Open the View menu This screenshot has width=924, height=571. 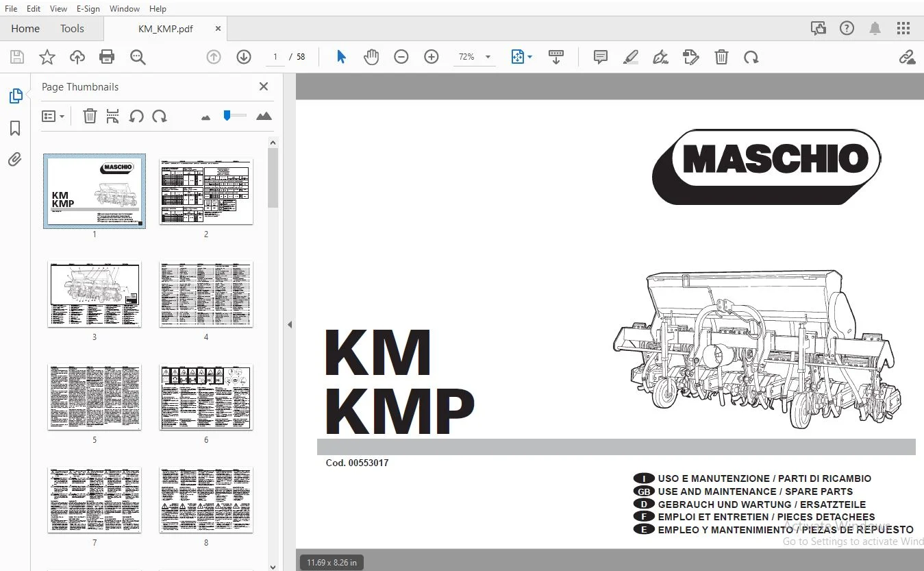tap(59, 9)
